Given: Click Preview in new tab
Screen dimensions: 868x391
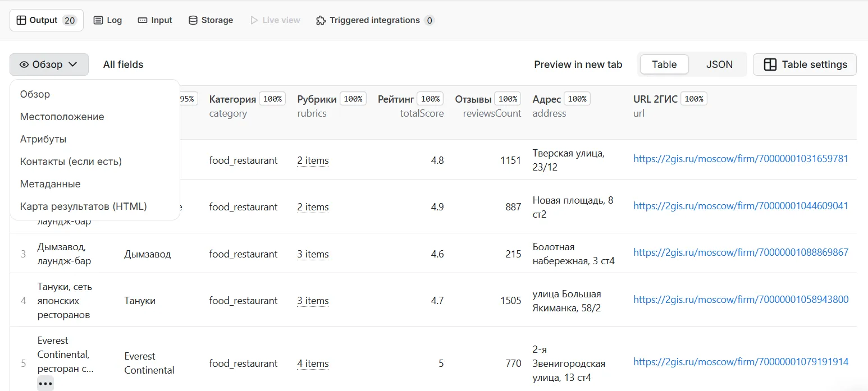Looking at the screenshot, I should 578,65.
